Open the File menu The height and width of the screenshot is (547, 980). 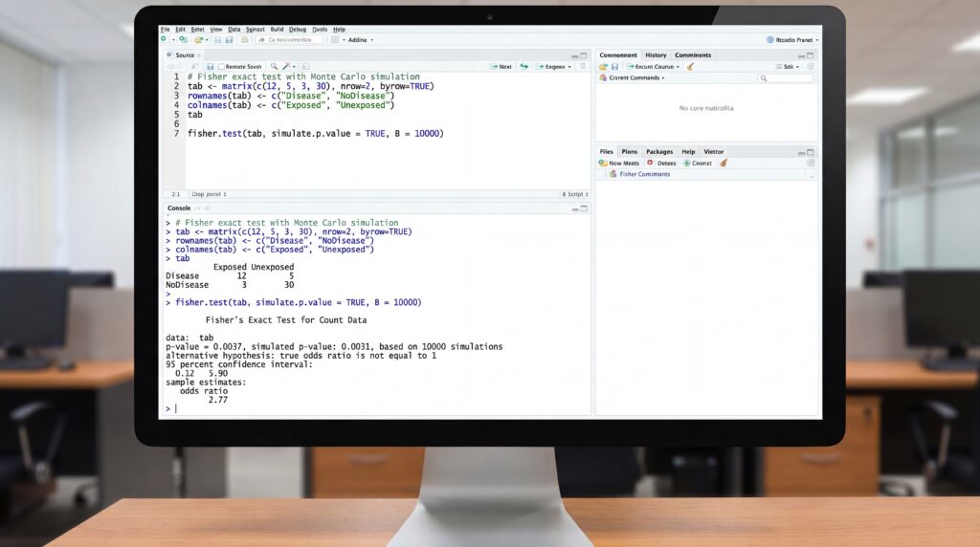[x=165, y=30]
